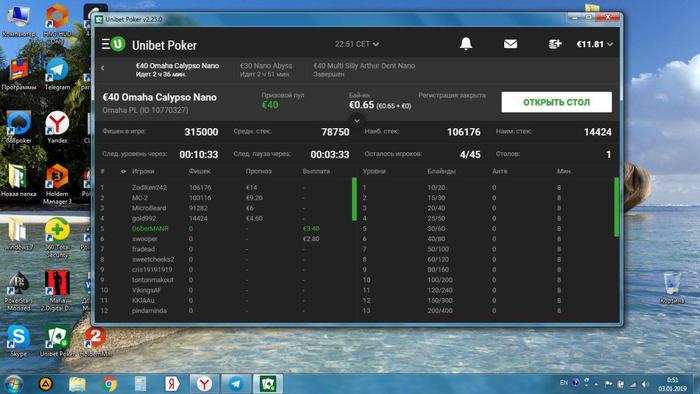Sort by the Игроки column header
The height and width of the screenshot is (394, 700).
(143, 171)
